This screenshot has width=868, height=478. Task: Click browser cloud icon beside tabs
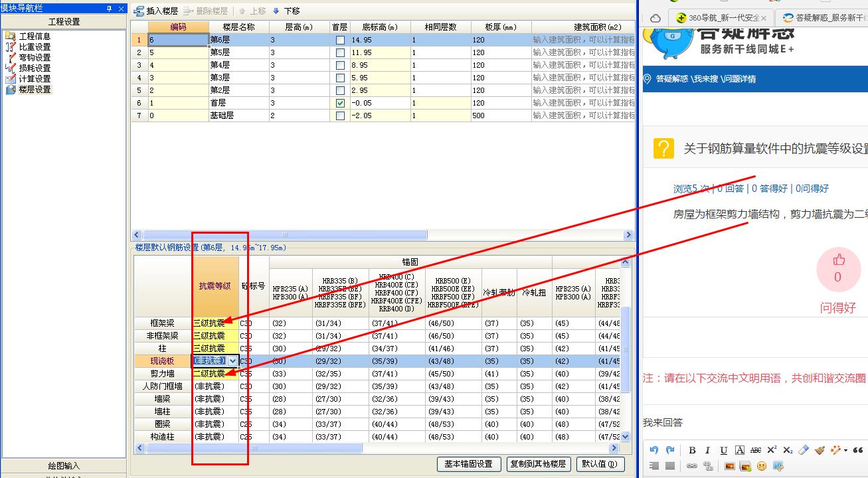point(655,18)
